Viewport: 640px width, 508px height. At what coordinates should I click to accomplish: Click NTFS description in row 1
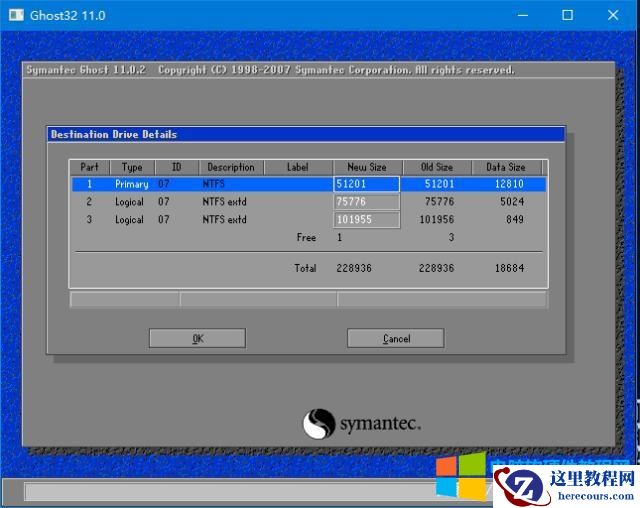click(x=213, y=184)
